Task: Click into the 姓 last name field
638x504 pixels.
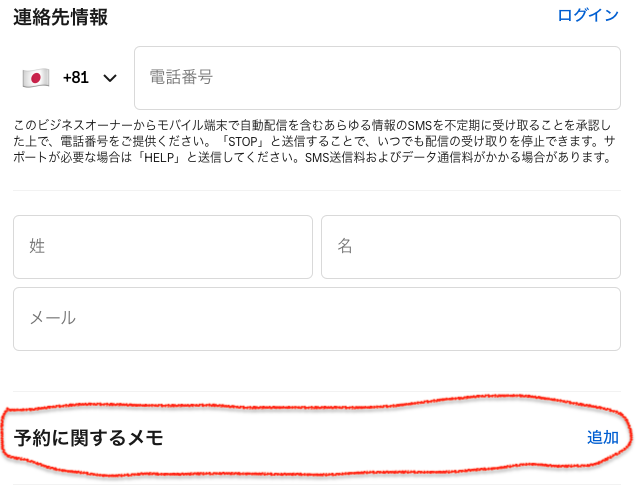Action: [x=163, y=247]
